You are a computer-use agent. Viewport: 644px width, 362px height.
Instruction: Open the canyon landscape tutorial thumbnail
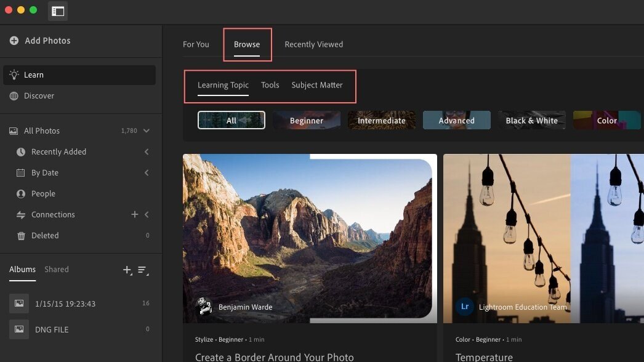pos(310,238)
